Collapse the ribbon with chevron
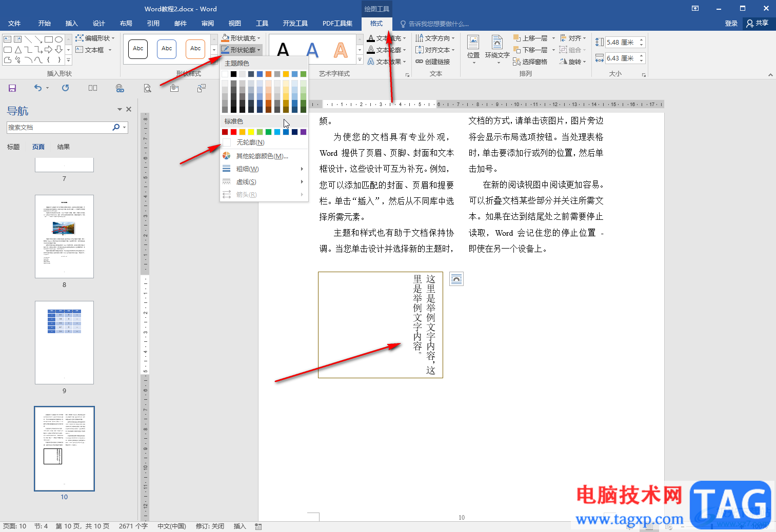776x532 pixels. click(770, 75)
